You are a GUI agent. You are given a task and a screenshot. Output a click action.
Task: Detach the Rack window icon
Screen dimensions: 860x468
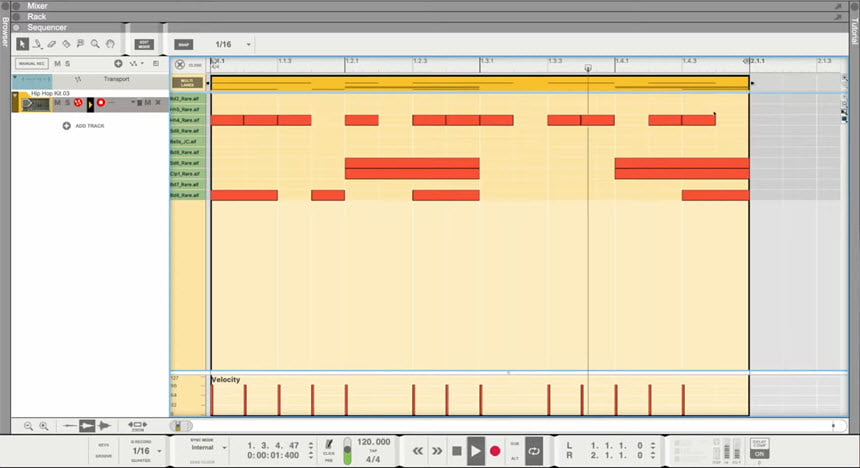coord(839,17)
